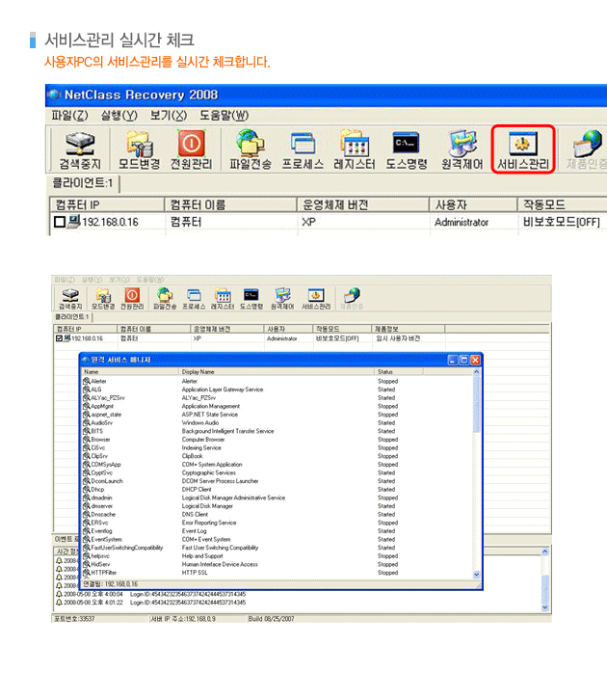Click 임시 사용자 버전 cell in lower window
607x700 pixels.
tap(398, 338)
